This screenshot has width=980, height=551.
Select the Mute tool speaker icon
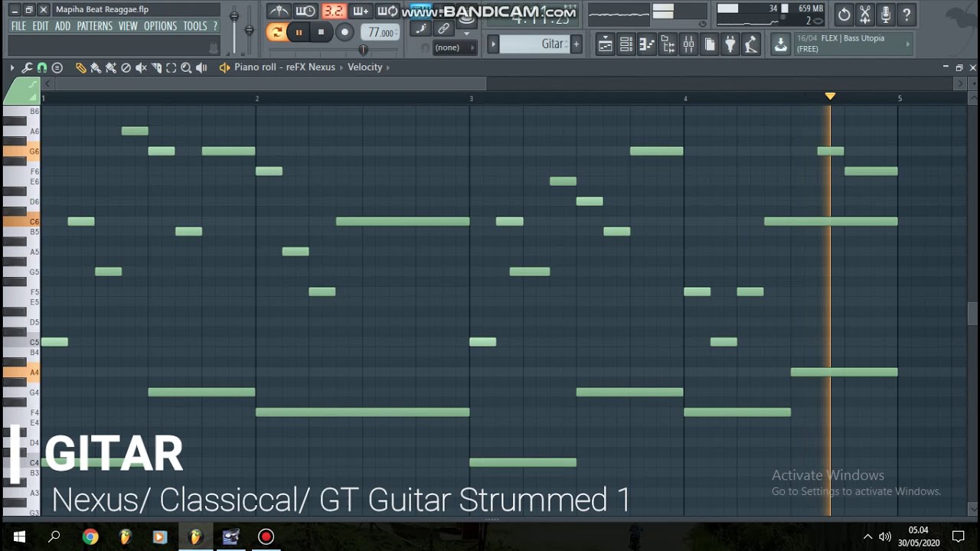point(141,67)
